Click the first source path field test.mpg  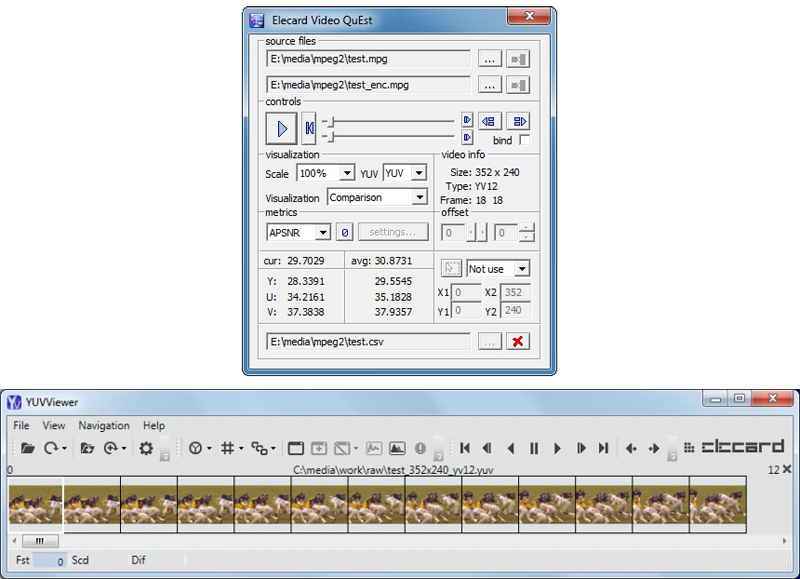point(368,59)
